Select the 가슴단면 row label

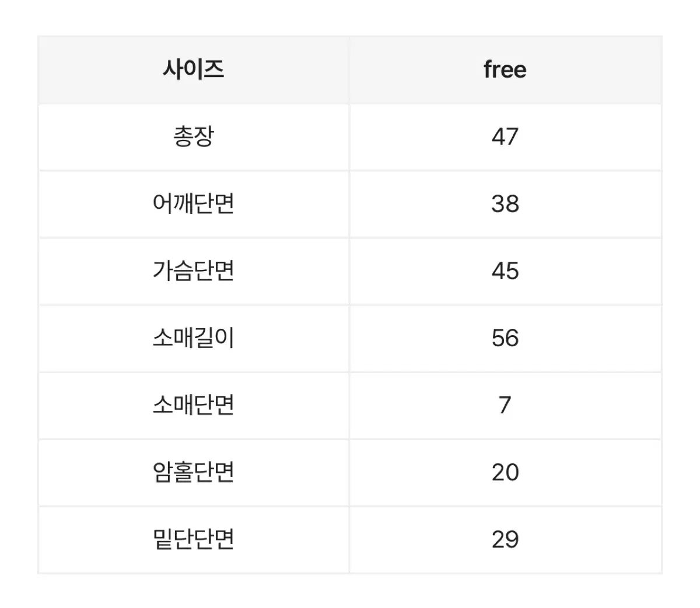pyautogui.click(x=194, y=271)
